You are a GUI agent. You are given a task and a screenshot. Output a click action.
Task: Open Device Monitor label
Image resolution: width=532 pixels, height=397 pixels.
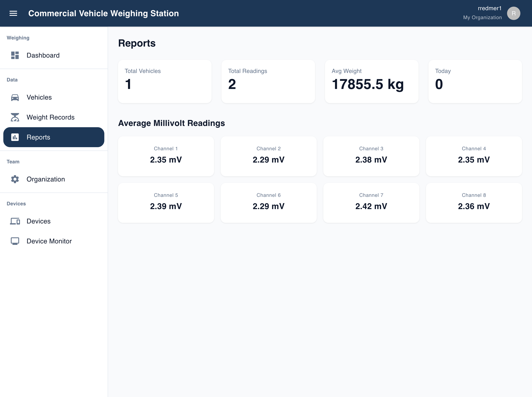pyautogui.click(x=49, y=241)
